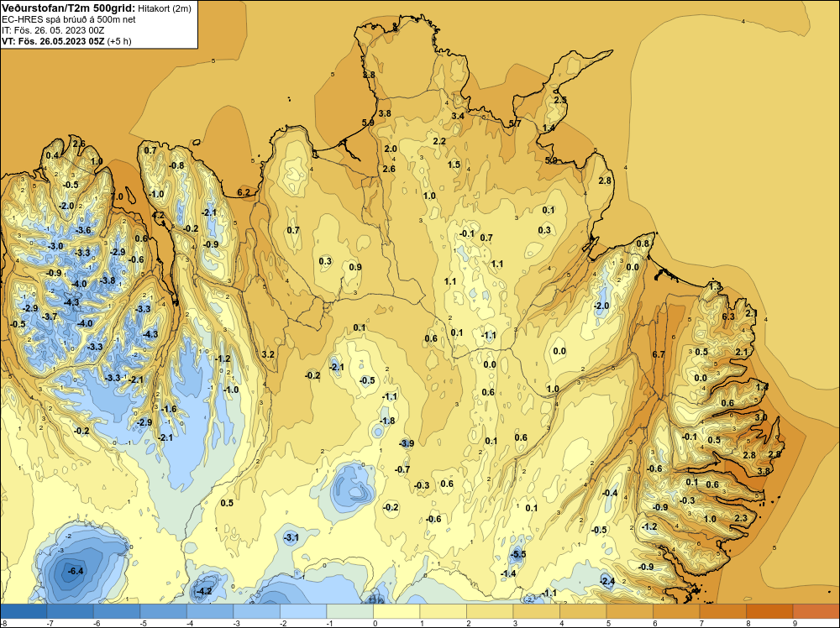Click the legend swatch right of 9
This screenshot has height=628, width=840.
tap(816, 611)
